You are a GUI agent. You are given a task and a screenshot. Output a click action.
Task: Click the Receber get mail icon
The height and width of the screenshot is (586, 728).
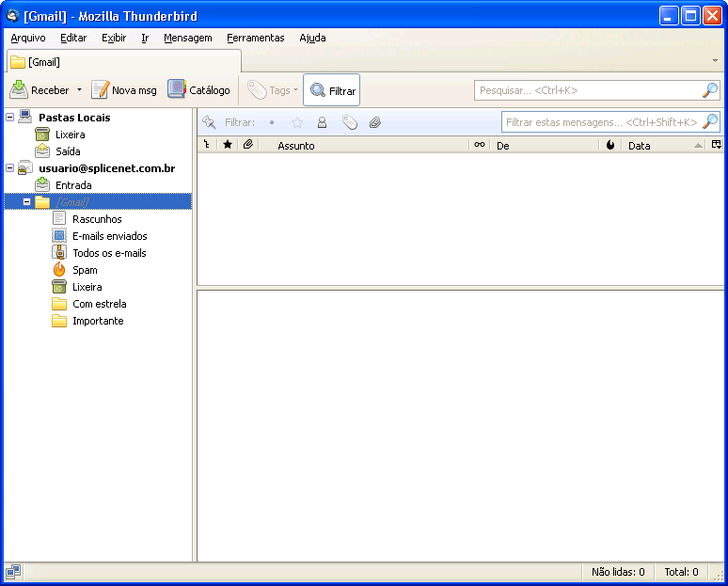tap(19, 89)
